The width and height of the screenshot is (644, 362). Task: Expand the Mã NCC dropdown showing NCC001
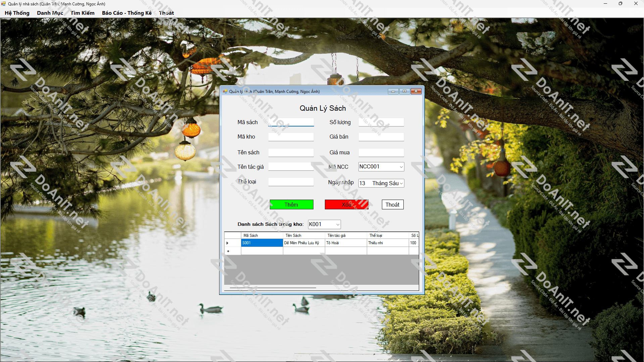coord(401,167)
